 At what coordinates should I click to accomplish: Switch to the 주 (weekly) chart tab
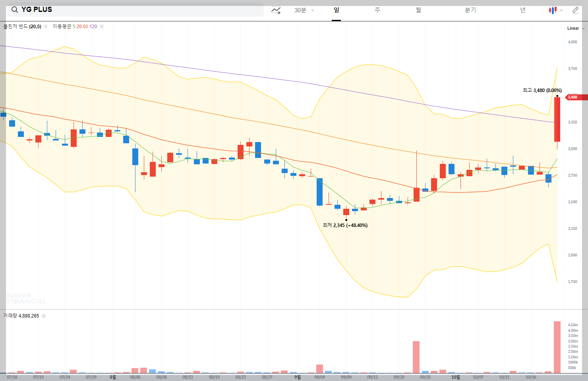[x=377, y=10]
